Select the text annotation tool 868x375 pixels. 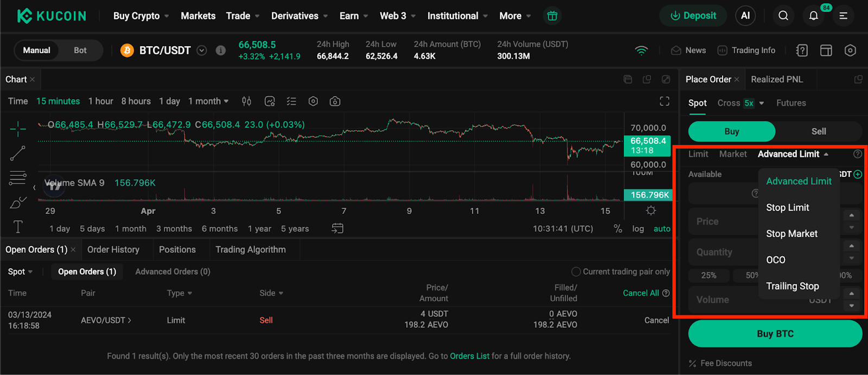[17, 227]
